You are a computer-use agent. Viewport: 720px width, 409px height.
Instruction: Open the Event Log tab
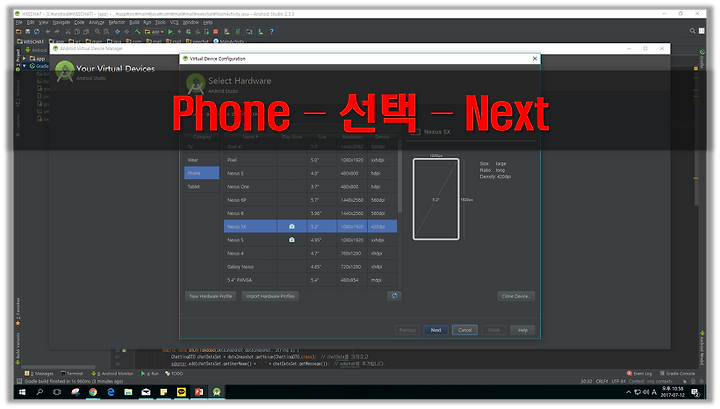click(x=639, y=373)
